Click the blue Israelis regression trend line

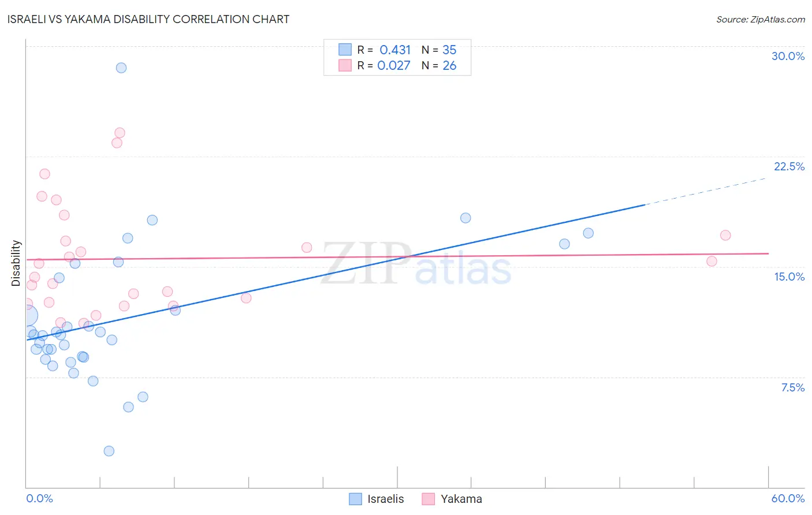[x=335, y=272]
